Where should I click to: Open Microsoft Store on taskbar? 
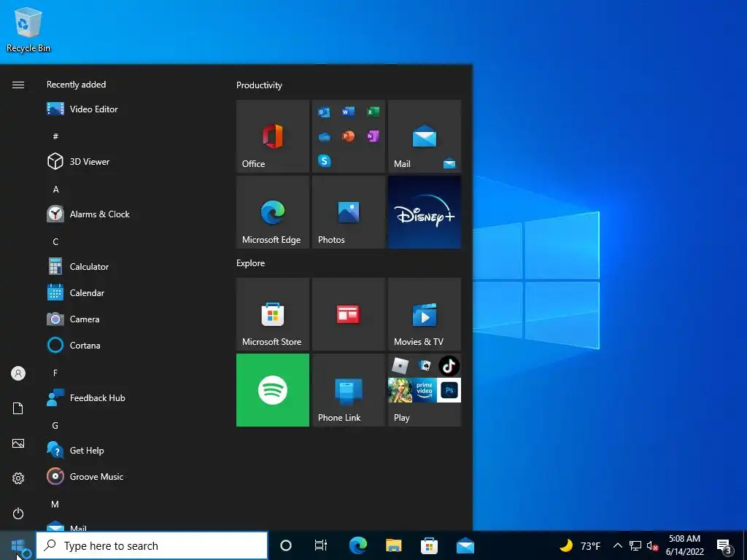pyautogui.click(x=429, y=545)
